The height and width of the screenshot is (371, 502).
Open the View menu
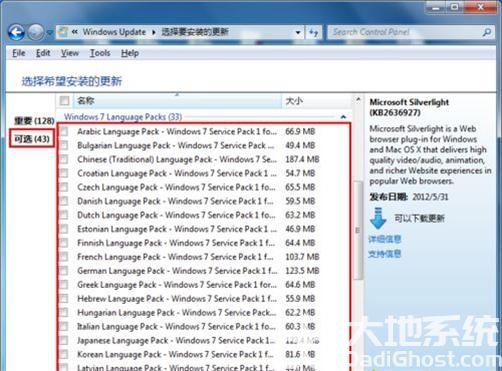[x=70, y=53]
